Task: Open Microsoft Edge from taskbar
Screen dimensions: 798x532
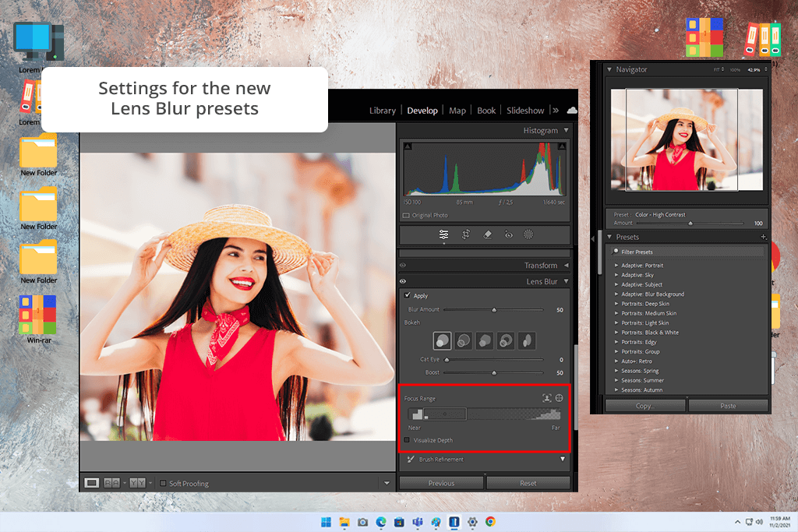Action: coord(380,522)
